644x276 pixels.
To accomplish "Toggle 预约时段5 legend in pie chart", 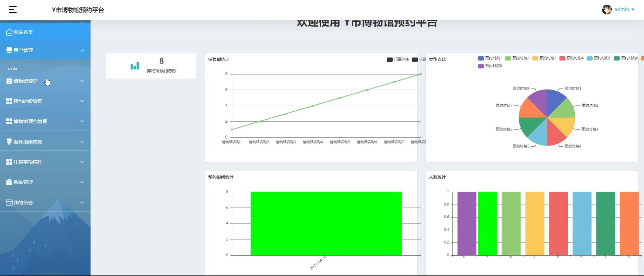I will 598,58.
